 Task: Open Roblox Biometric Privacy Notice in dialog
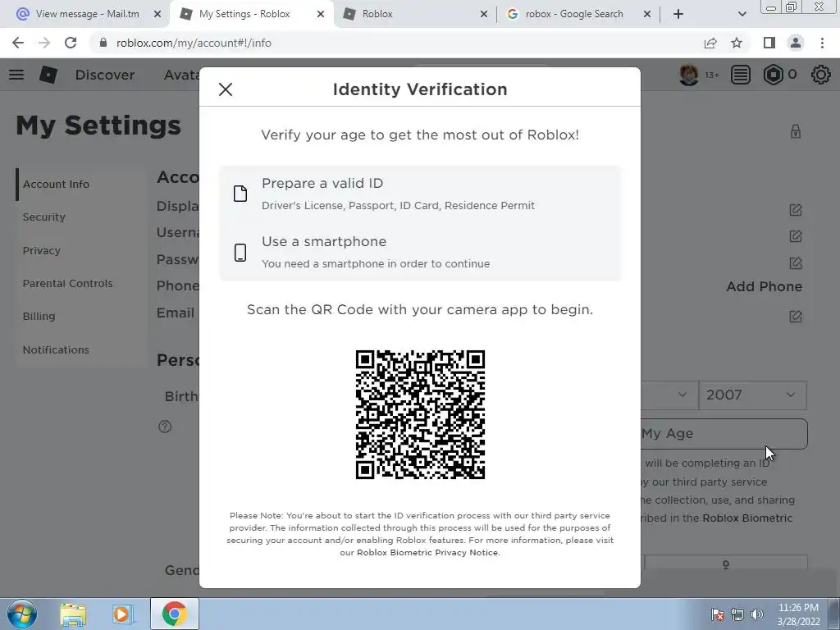tap(427, 552)
